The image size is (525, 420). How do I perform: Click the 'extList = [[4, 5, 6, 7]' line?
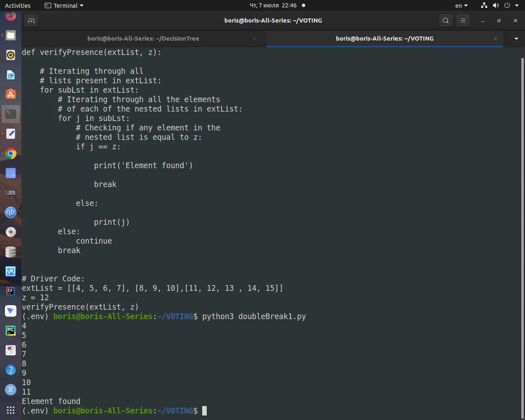(152, 288)
